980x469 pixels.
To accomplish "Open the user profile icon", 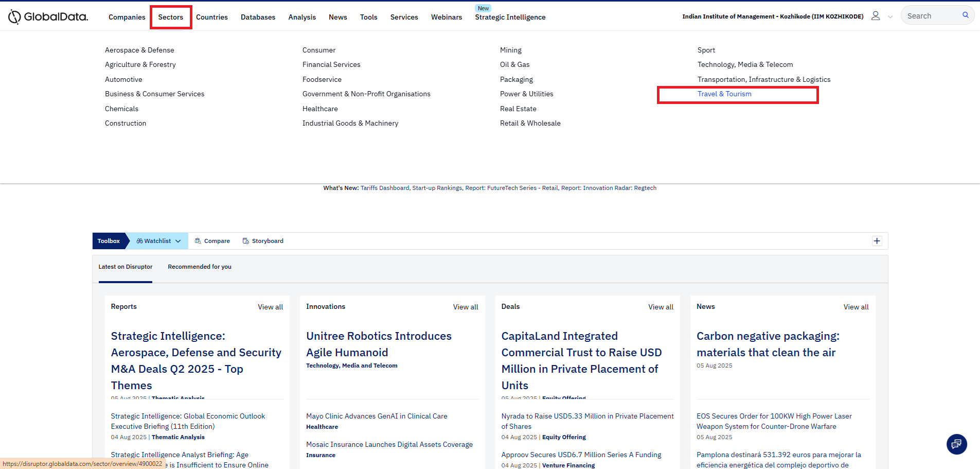I will pyautogui.click(x=875, y=16).
